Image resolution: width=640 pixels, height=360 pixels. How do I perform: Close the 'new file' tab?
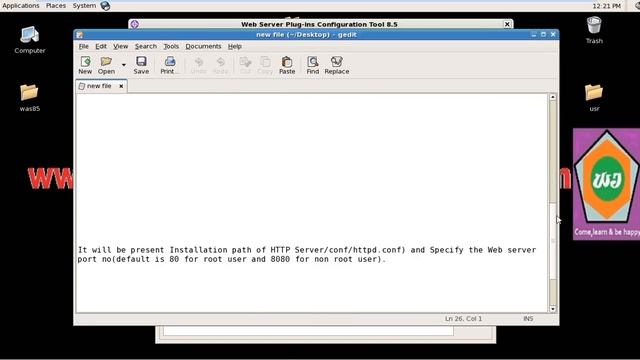coord(121,86)
